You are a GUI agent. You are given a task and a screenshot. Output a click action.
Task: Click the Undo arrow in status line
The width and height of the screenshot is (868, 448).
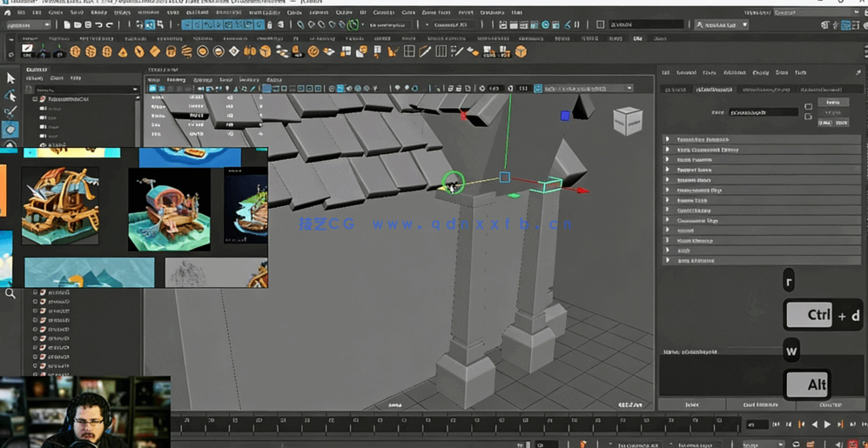pyautogui.click(x=98, y=25)
